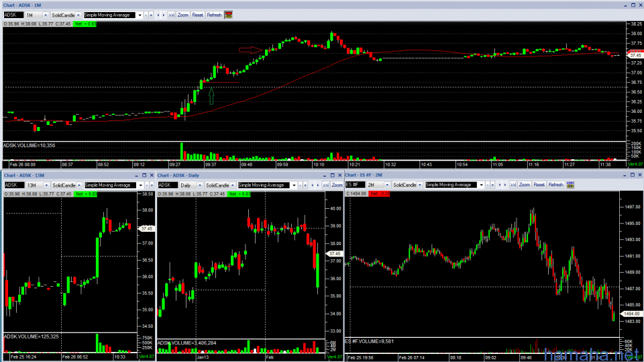644x362 pixels.
Task: Shift ES #F chart left with arrow
Action: click(499, 185)
